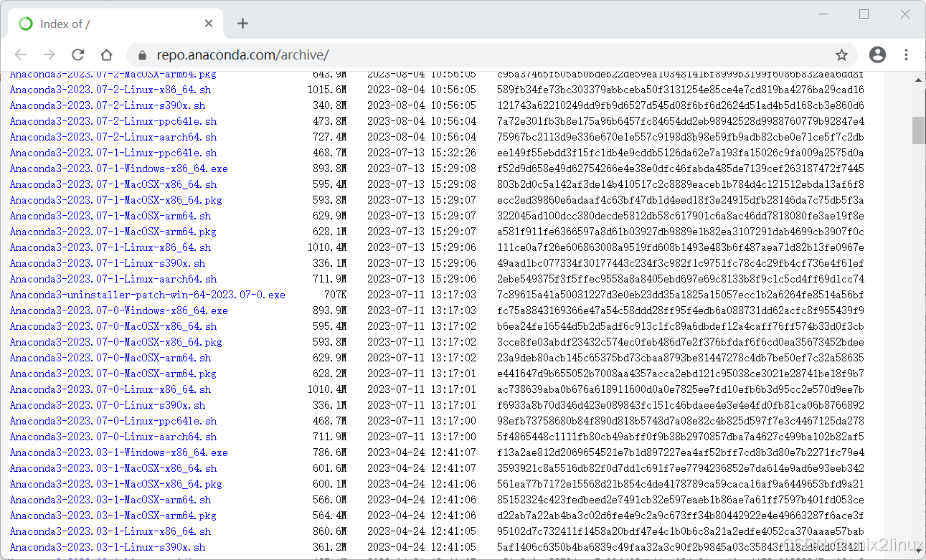Click the scrollbar up arrow
This screenshot has height=560, width=926.
918,79
